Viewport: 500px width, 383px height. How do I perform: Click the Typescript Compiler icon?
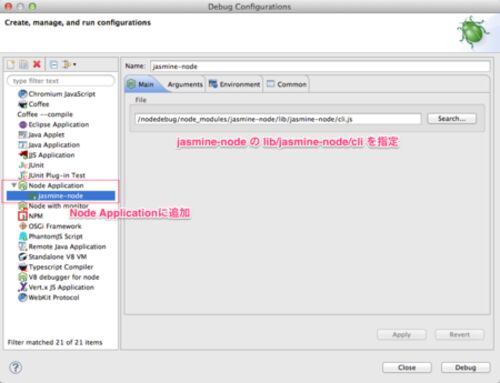tap(23, 267)
